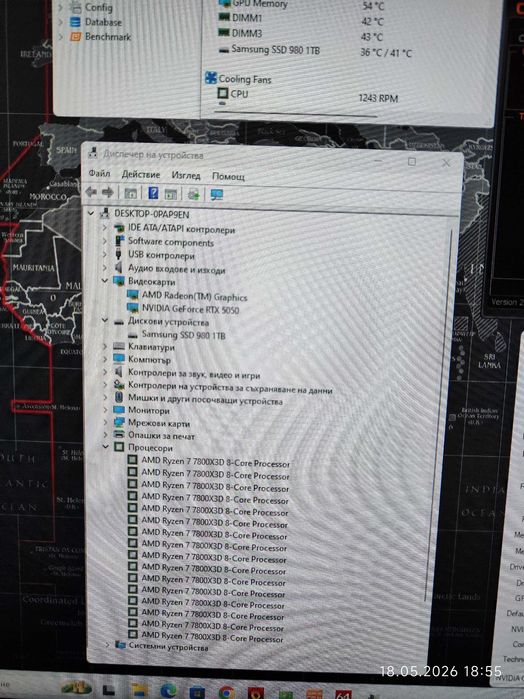Click the action pane toolbar icon beside Help
This screenshot has height=699, width=524.
[171, 194]
